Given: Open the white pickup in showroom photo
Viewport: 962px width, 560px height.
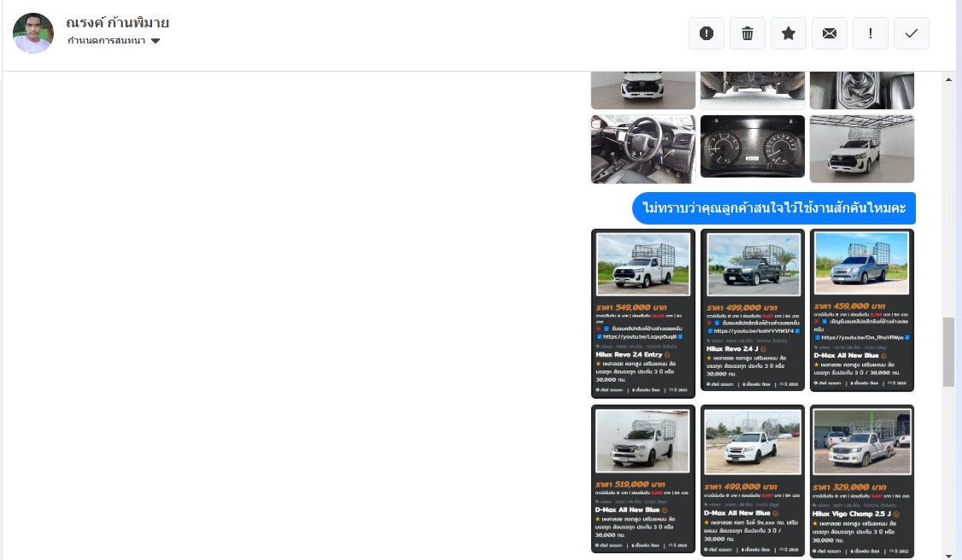Looking at the screenshot, I should click(861, 149).
